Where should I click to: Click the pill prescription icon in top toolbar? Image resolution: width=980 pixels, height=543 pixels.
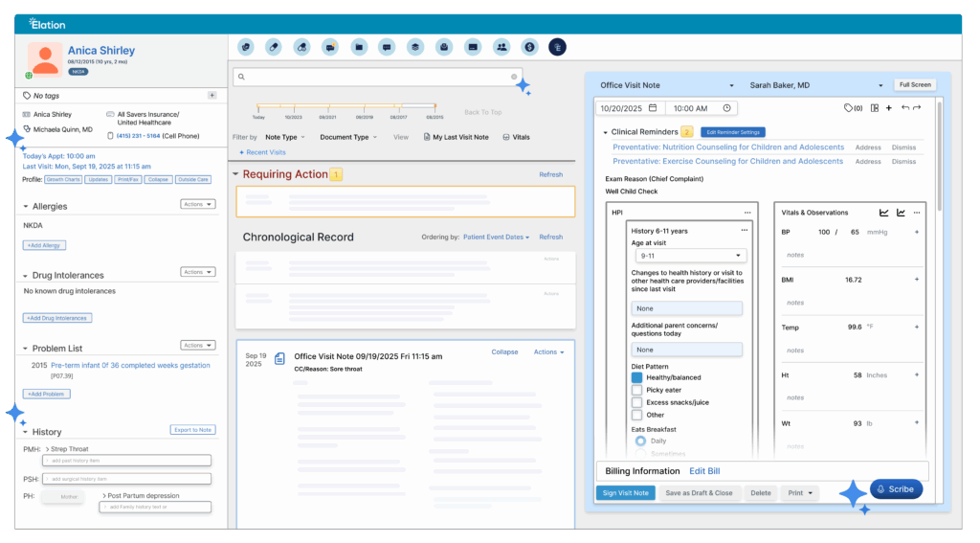pyautogui.click(x=275, y=46)
